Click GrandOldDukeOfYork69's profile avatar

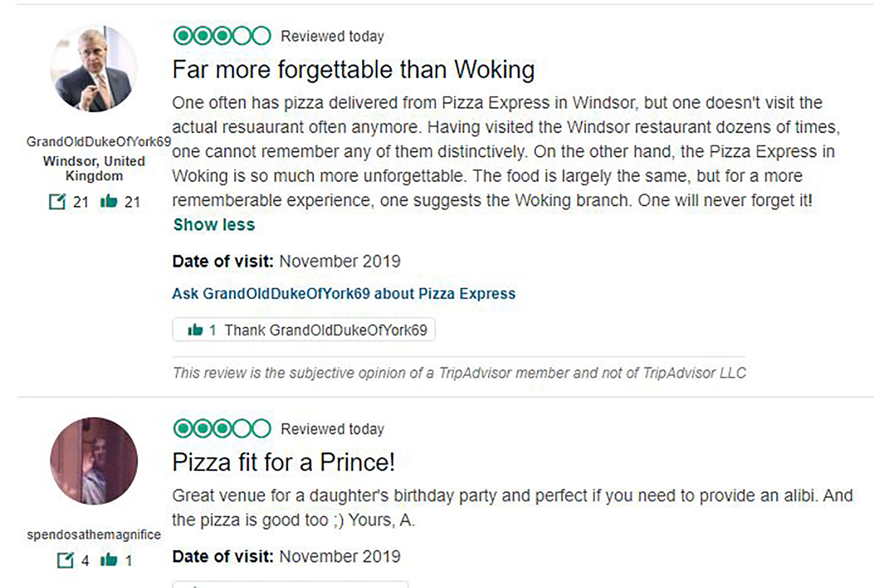[x=94, y=69]
